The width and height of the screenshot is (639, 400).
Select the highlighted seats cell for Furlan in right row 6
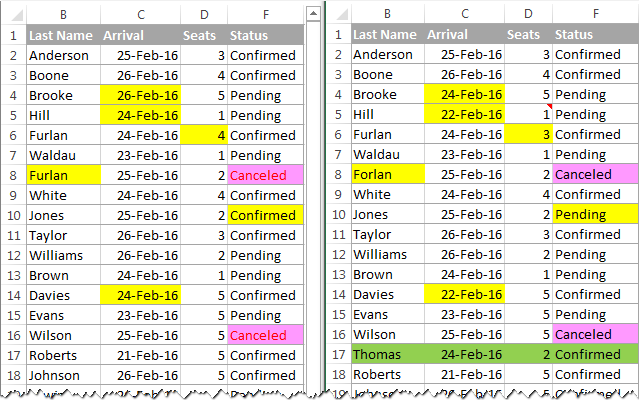tap(529, 134)
